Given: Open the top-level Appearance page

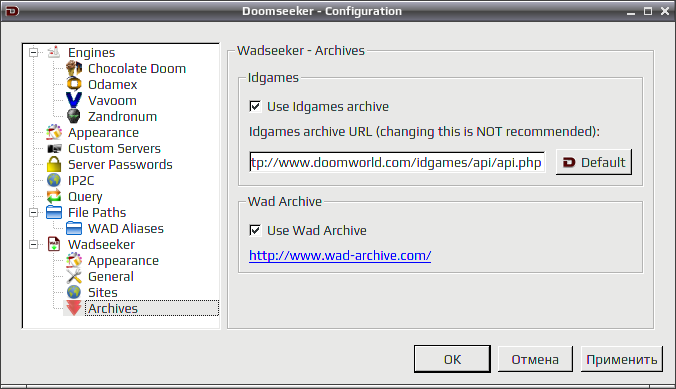Looking at the screenshot, I should coord(103,132).
